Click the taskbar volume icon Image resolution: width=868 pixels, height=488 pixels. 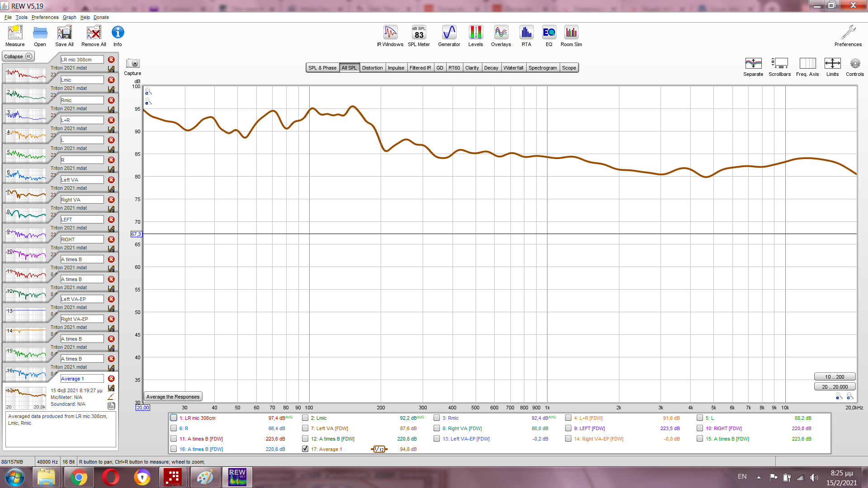814,477
